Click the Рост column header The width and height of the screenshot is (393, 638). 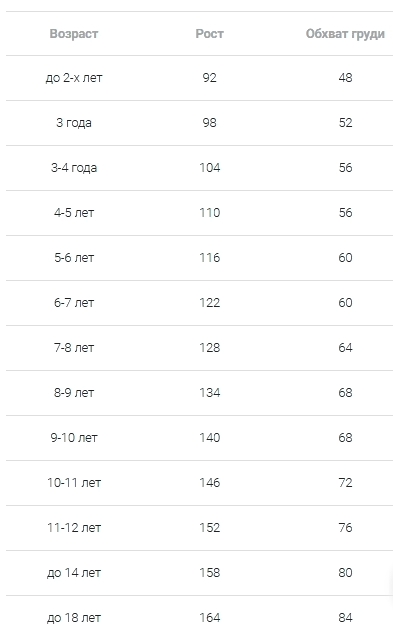[210, 34]
